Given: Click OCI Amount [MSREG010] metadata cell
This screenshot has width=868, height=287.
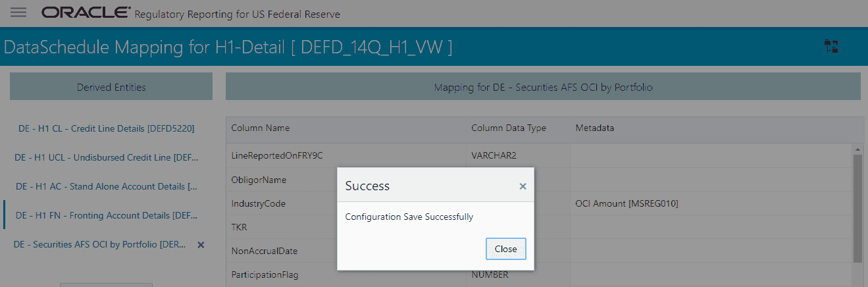Looking at the screenshot, I should 626,203.
